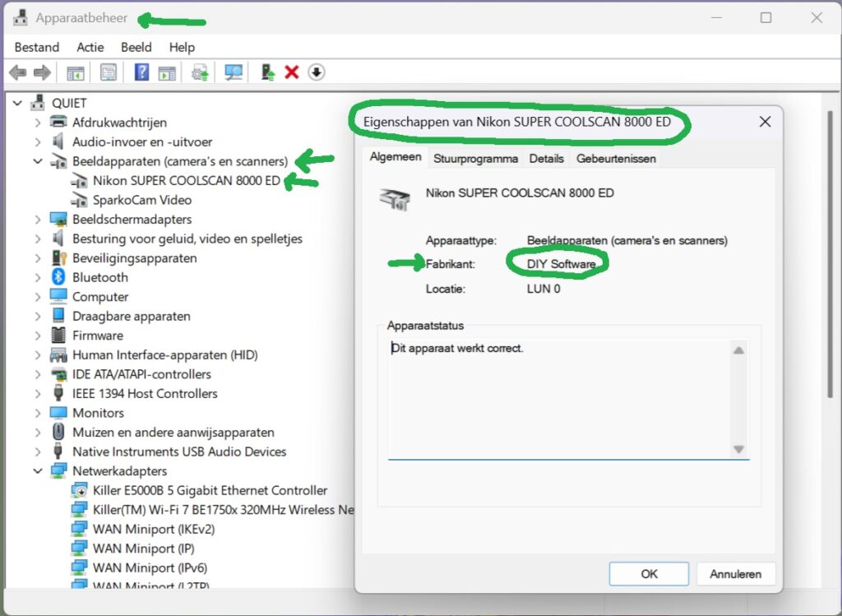Collapse the Beeldapparaten tree node
Screen dimensions: 842x616
38,161
